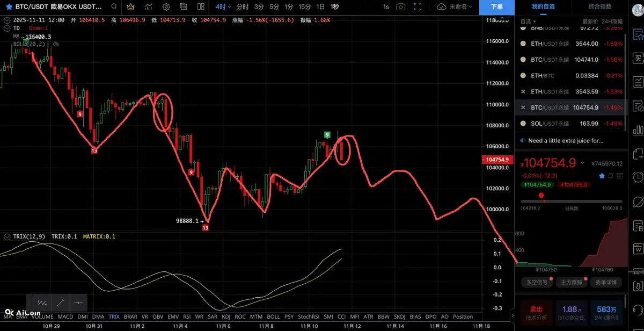
Task: Enable the MACD indicator
Action: [x=65, y=317]
